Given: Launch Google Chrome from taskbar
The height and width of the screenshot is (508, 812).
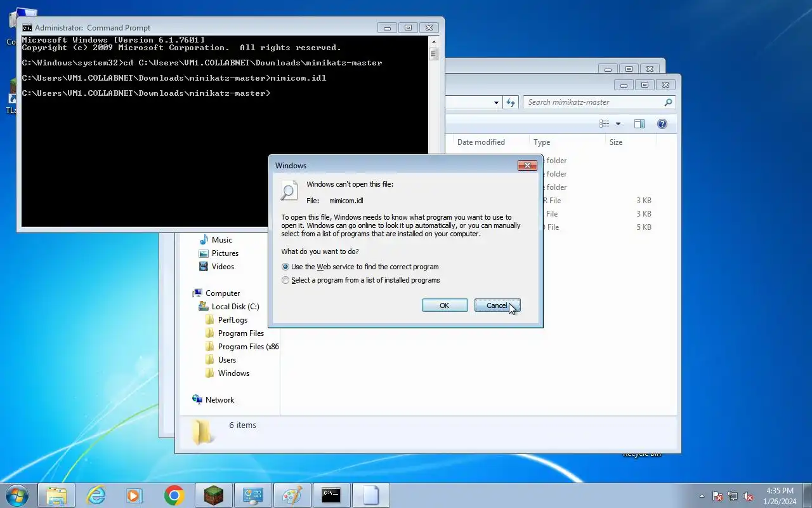Looking at the screenshot, I should click(174, 495).
